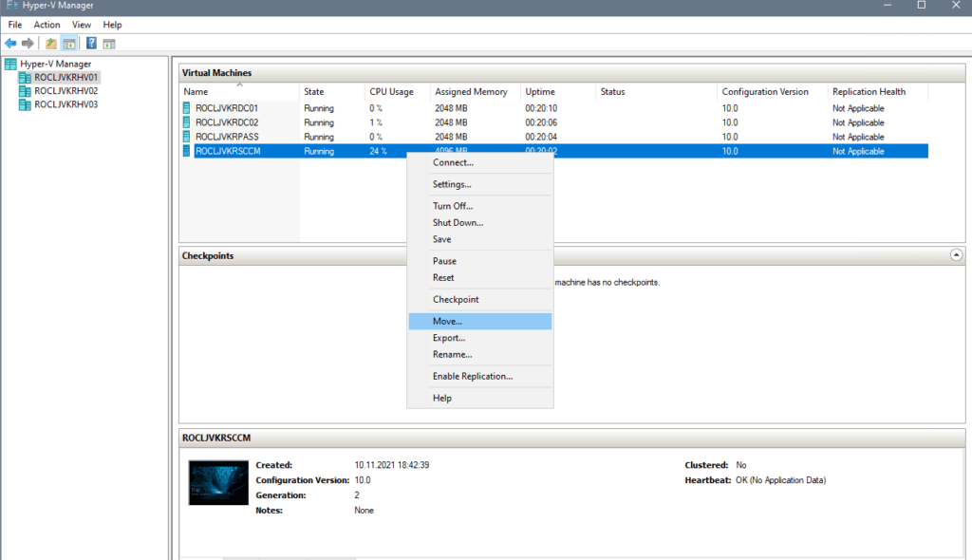The height and width of the screenshot is (560, 972).
Task: Open the Action menu
Action: 47,25
